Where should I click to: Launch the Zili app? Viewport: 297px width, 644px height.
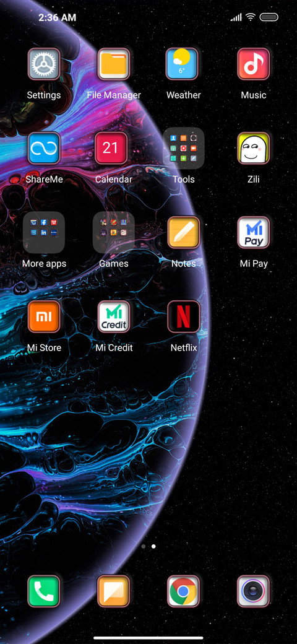point(254,148)
